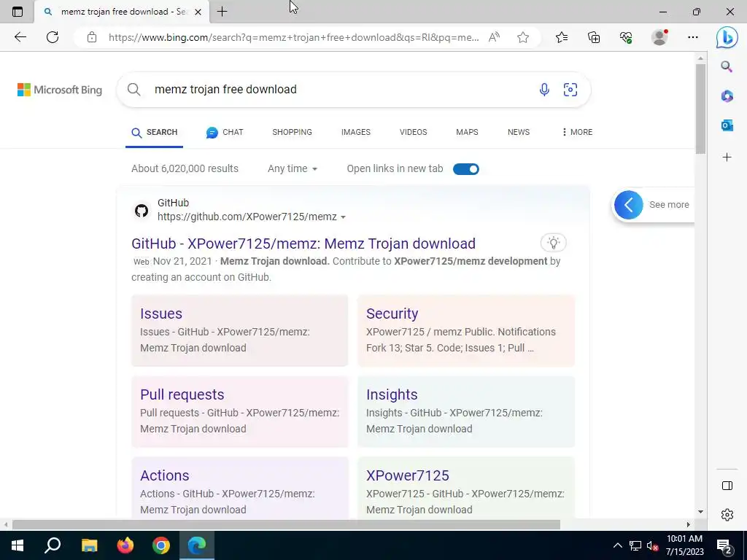Open Windows taskbar search

53,545
